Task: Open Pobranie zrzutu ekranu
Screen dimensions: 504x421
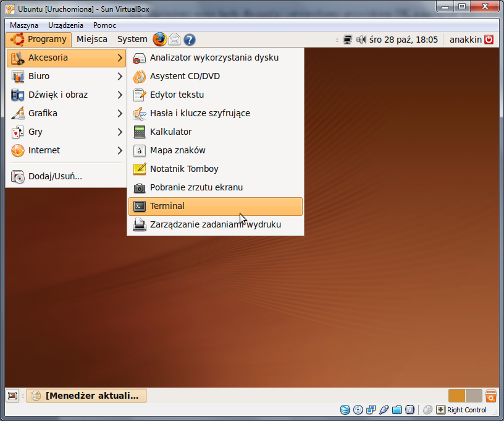Action: (216, 187)
